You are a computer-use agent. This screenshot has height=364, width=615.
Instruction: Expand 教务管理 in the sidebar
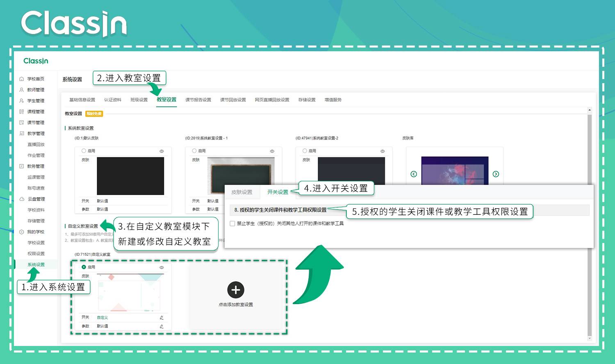click(36, 166)
